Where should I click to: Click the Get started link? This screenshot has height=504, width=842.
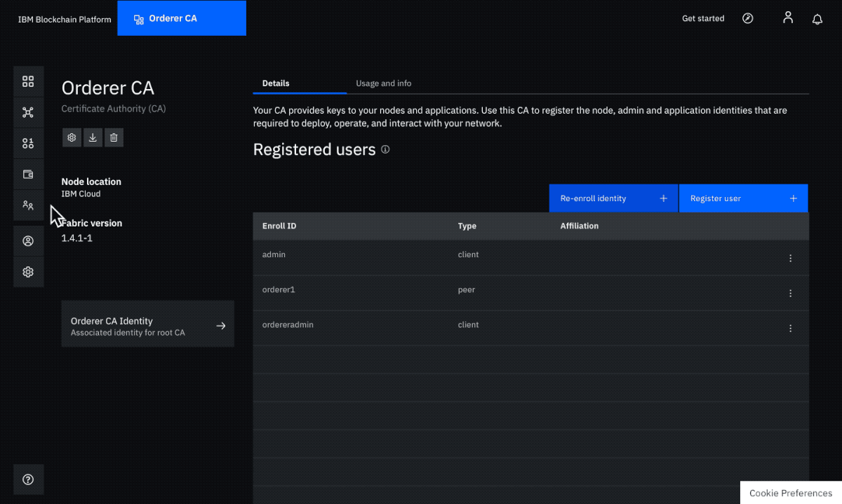click(703, 19)
